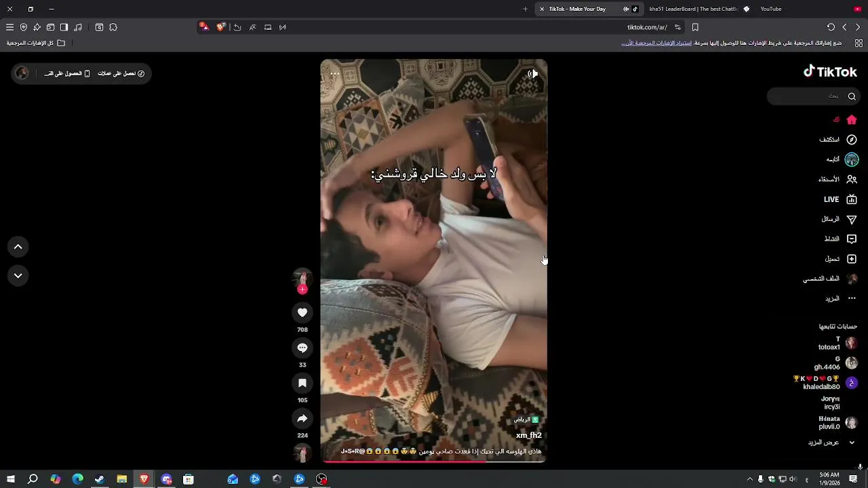Click the translate page icon in address bar
Viewport: 868px width, 488px height.
coord(252,27)
